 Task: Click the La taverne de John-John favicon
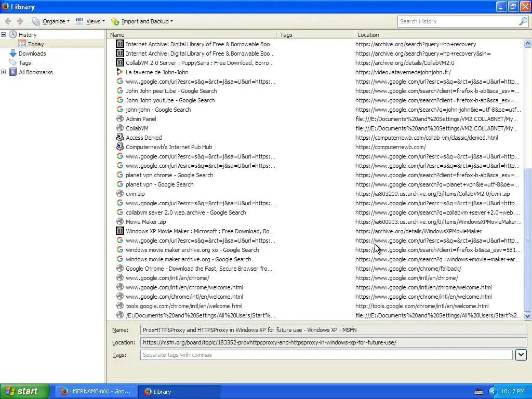coord(120,72)
